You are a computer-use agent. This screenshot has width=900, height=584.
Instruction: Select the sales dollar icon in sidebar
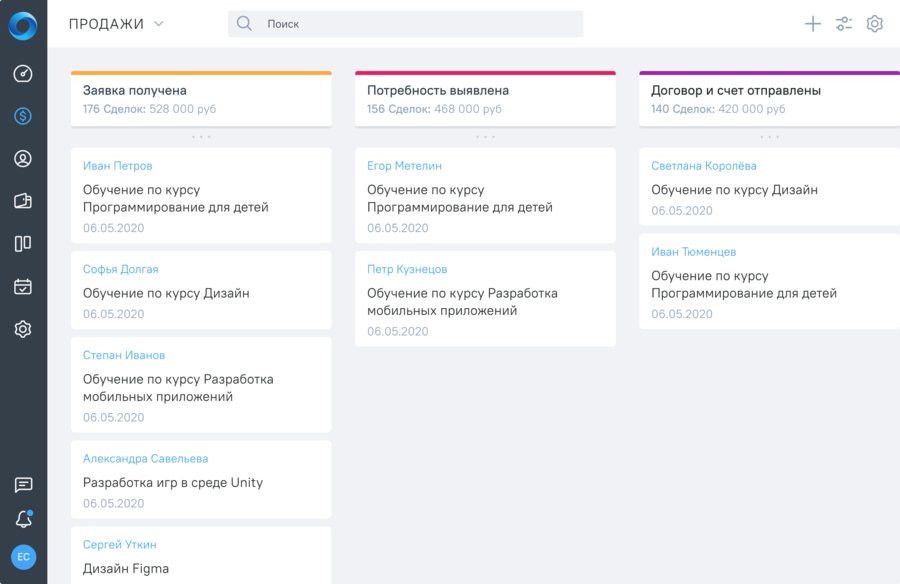click(x=23, y=116)
